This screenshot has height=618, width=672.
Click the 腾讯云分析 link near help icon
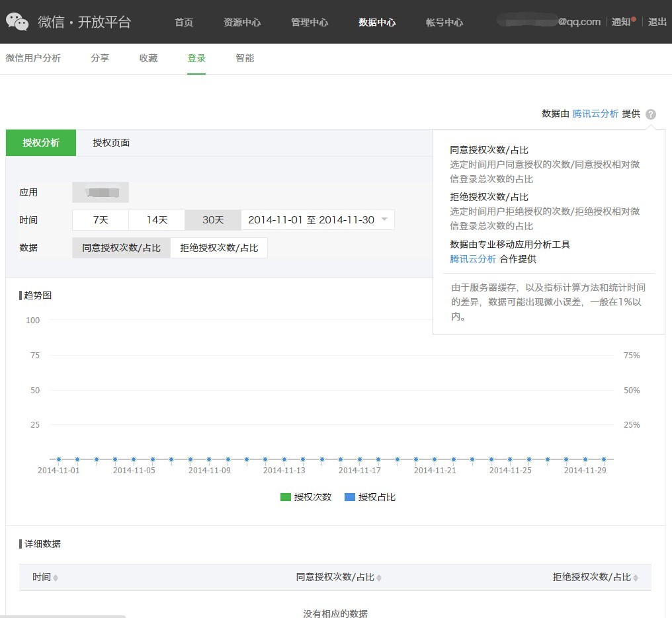pyautogui.click(x=595, y=114)
